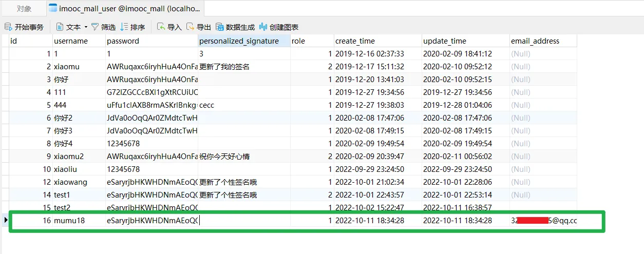Select the username cell 444

tap(79, 105)
